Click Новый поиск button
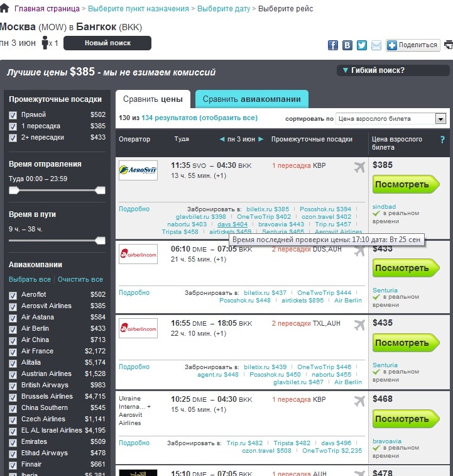Viewport: 453px width, 476px height. (107, 43)
